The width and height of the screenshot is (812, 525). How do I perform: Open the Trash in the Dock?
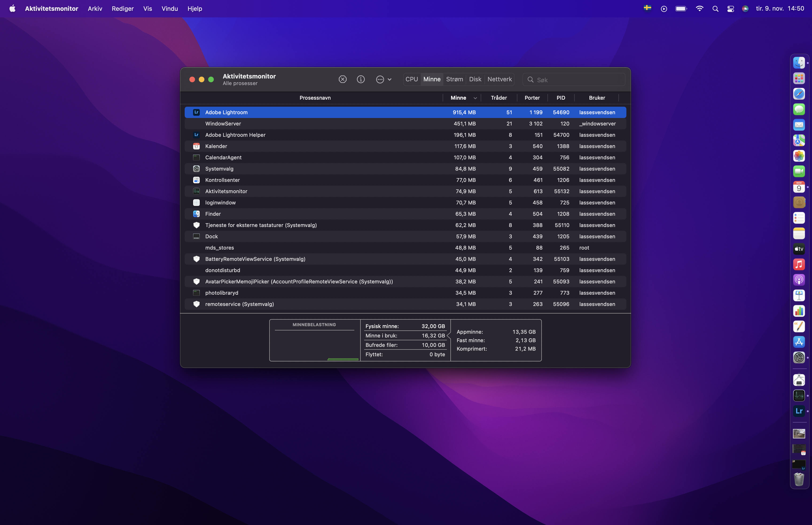(799, 479)
